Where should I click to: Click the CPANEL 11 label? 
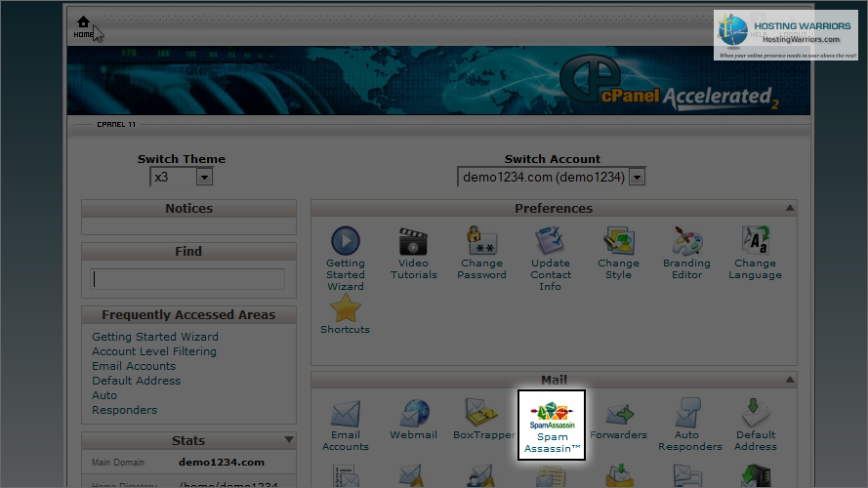tap(116, 125)
